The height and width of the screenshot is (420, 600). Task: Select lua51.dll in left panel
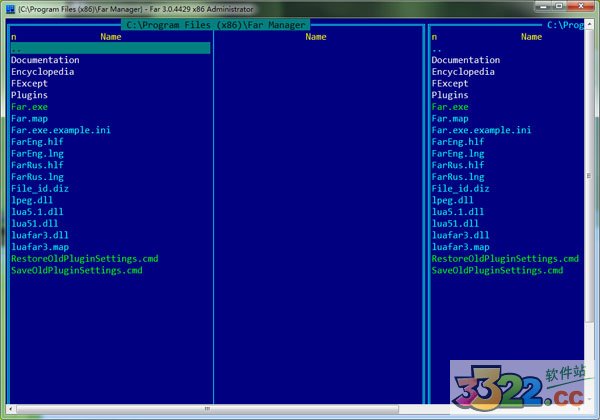pos(34,223)
